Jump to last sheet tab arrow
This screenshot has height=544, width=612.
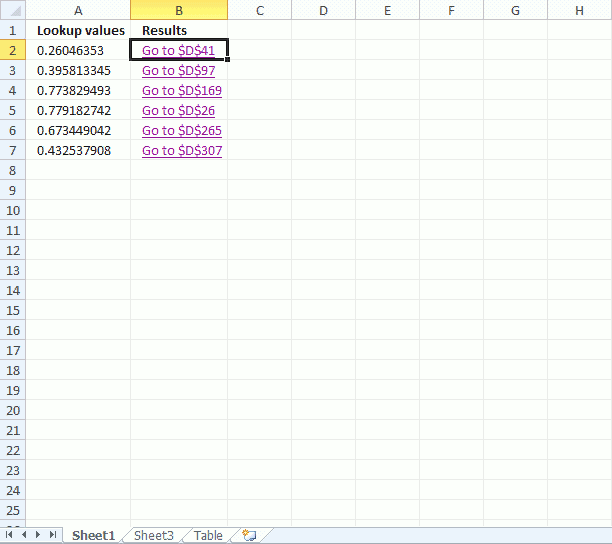53,535
